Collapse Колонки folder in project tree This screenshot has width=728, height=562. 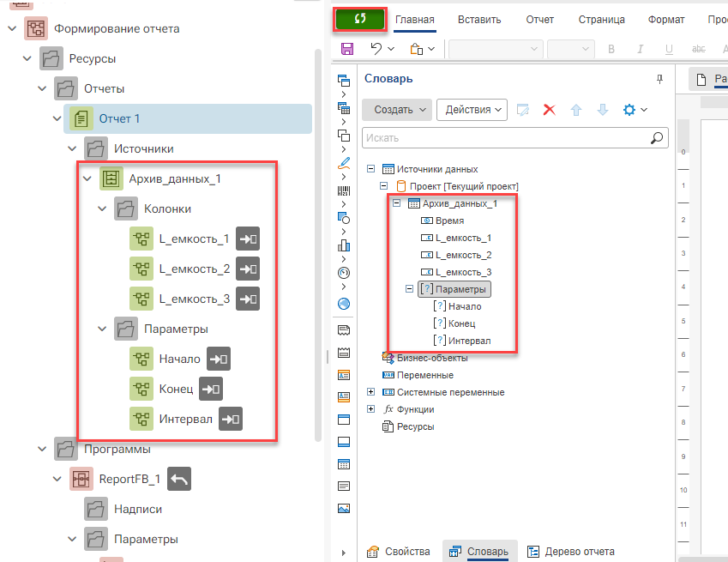coord(102,208)
